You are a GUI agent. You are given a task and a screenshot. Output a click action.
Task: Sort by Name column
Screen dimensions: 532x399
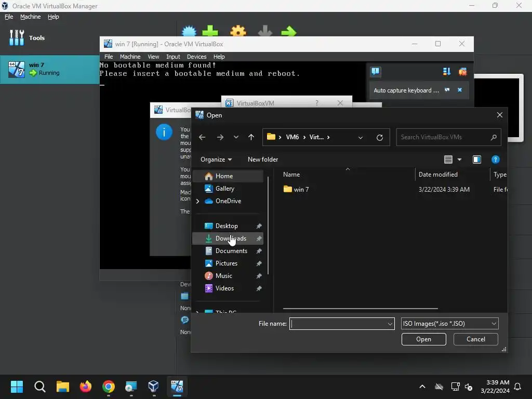pos(291,175)
